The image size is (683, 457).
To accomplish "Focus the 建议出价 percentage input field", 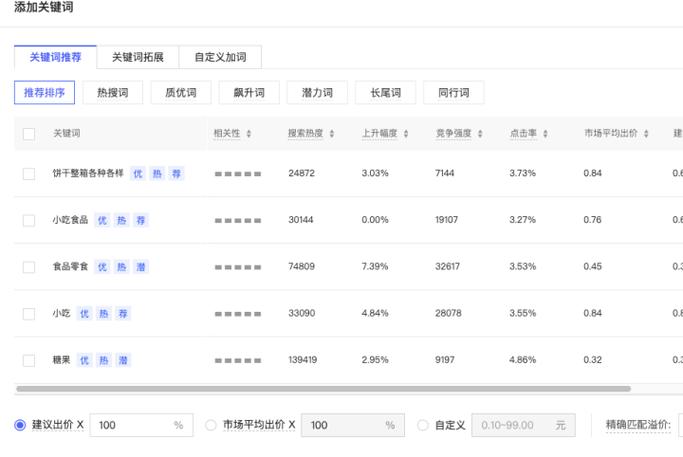I will click(x=130, y=425).
